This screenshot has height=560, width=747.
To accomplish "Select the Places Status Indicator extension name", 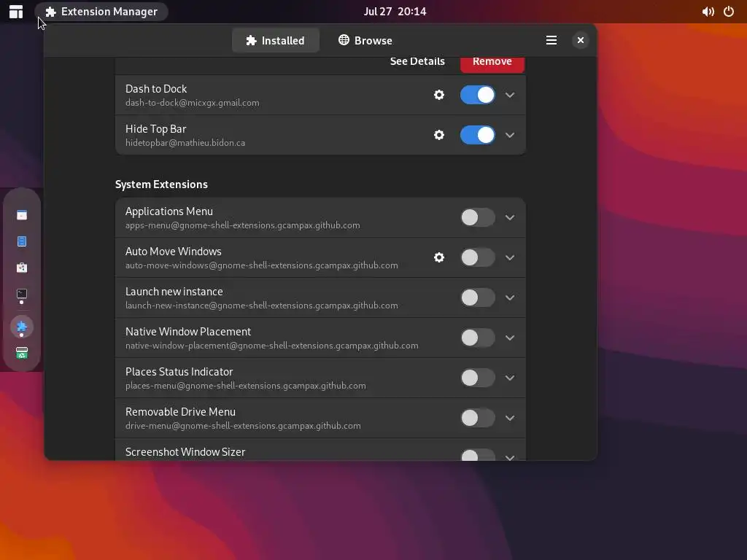I will tap(179, 371).
